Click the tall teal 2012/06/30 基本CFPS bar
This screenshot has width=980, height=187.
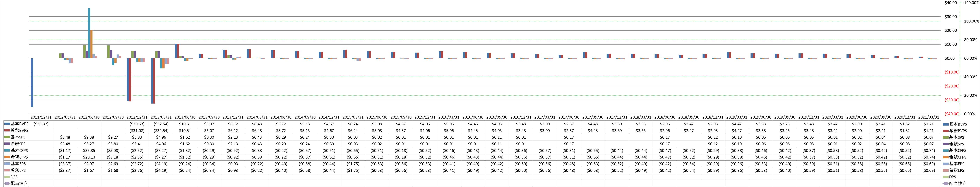click(x=89, y=33)
